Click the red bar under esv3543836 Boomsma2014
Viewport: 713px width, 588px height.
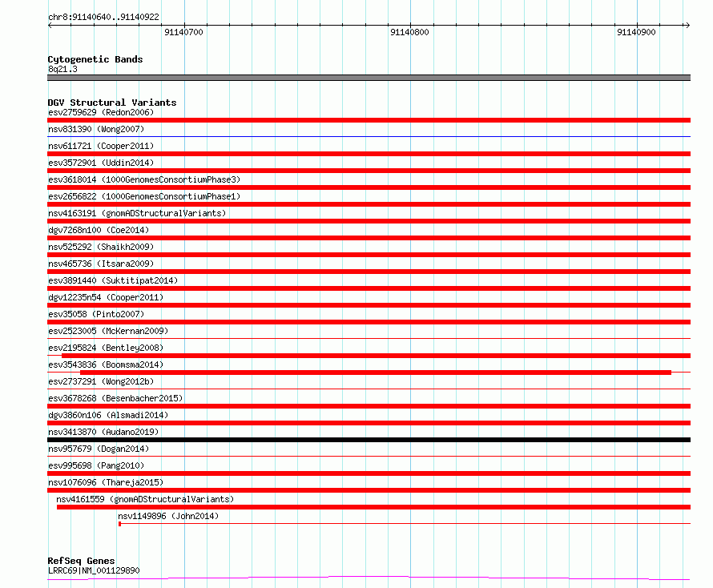point(376,373)
